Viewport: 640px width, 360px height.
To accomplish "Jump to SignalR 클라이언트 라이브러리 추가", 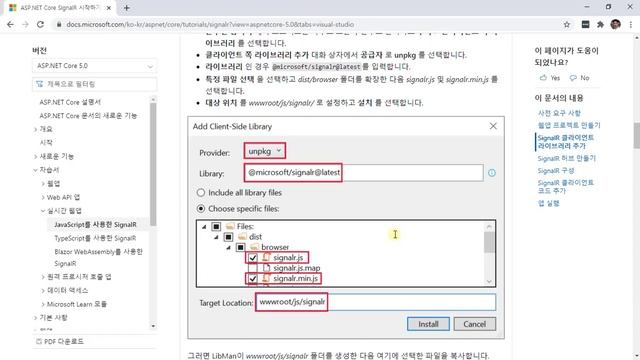I will (x=565, y=142).
